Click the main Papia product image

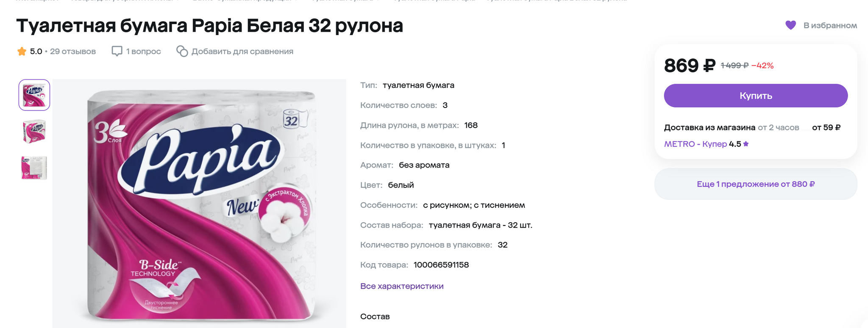pos(200,203)
